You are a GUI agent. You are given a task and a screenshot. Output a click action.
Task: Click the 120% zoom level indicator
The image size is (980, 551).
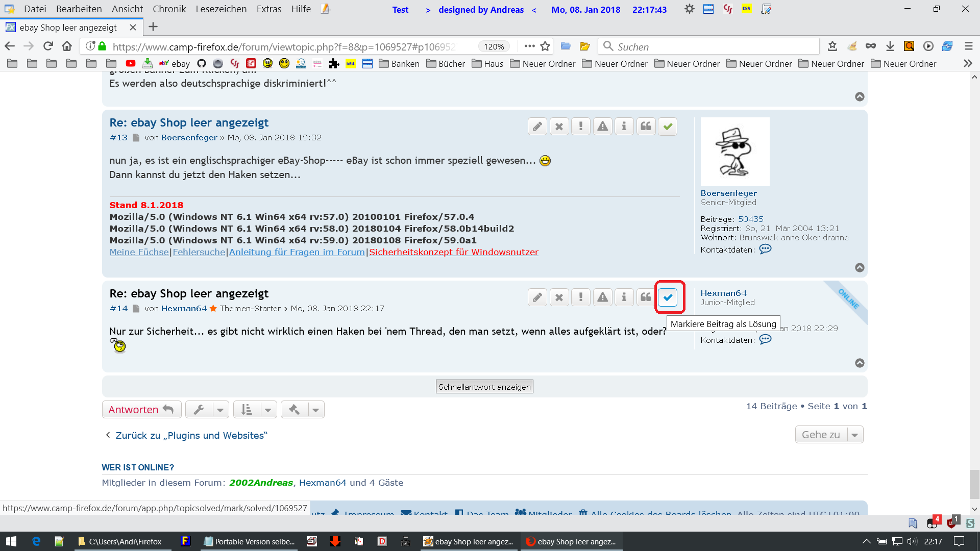[494, 46]
